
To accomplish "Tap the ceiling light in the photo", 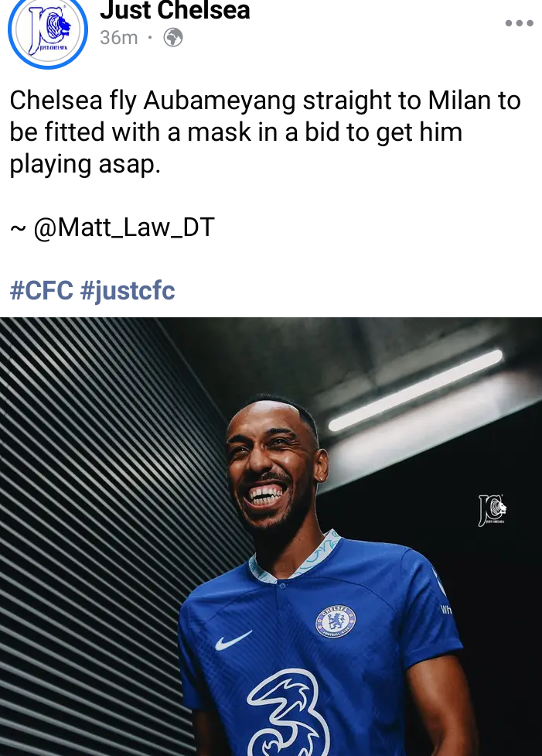I will [414, 390].
